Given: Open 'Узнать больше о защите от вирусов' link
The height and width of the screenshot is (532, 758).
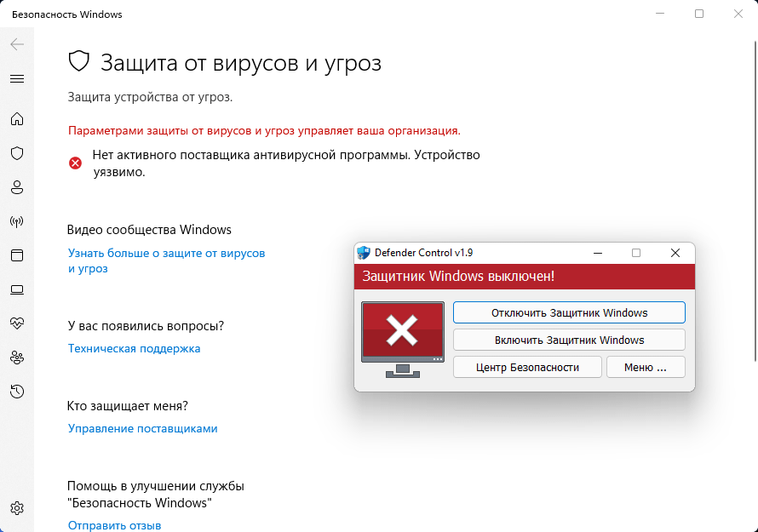Looking at the screenshot, I should (x=166, y=260).
